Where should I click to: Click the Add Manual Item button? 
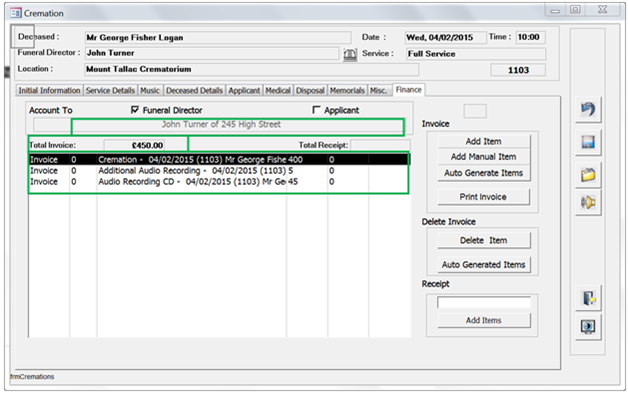tap(483, 157)
